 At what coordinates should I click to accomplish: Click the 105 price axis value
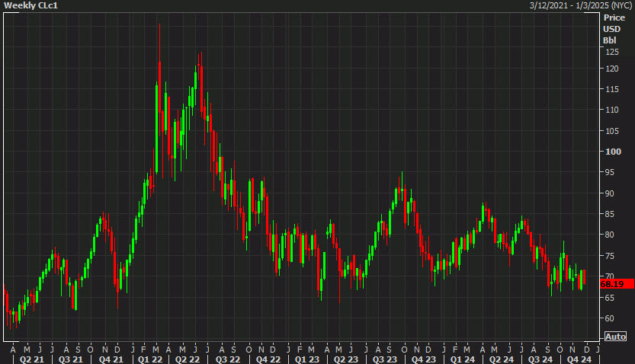pos(612,131)
